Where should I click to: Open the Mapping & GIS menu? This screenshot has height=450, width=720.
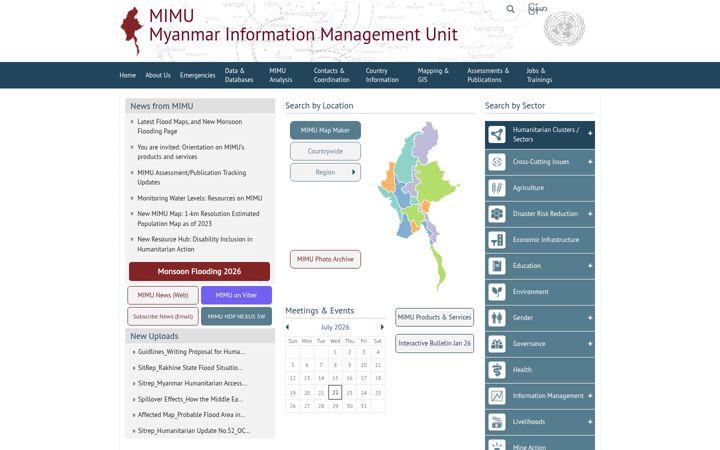point(433,75)
